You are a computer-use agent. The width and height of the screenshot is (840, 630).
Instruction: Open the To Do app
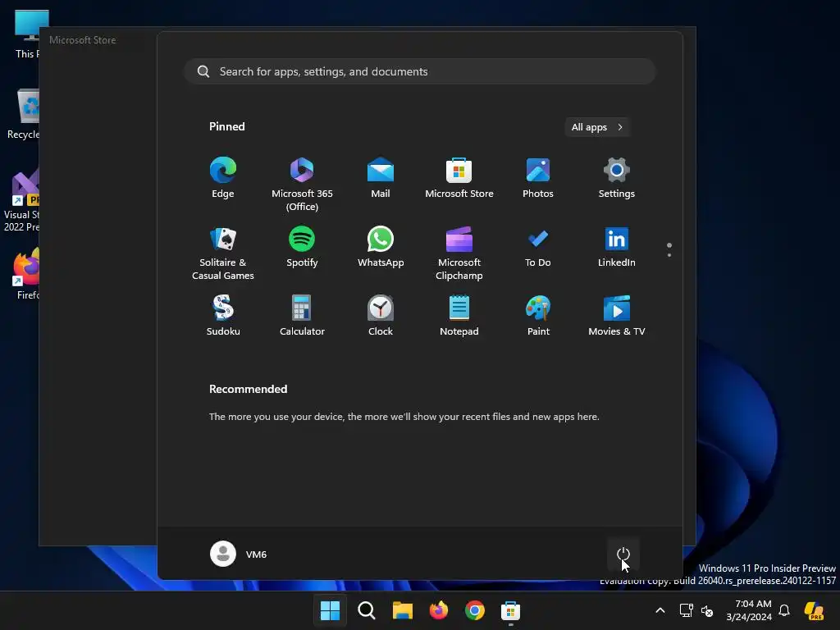pos(538,248)
